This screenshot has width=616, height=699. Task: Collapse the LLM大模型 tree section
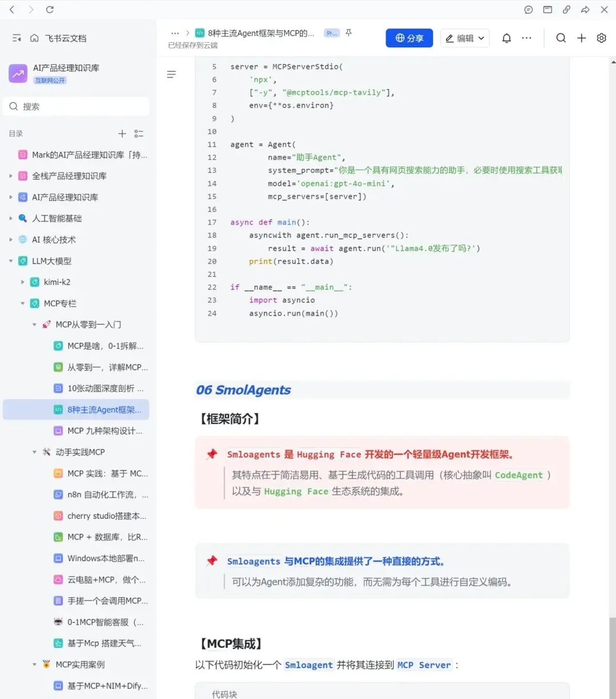pyautogui.click(x=10, y=261)
